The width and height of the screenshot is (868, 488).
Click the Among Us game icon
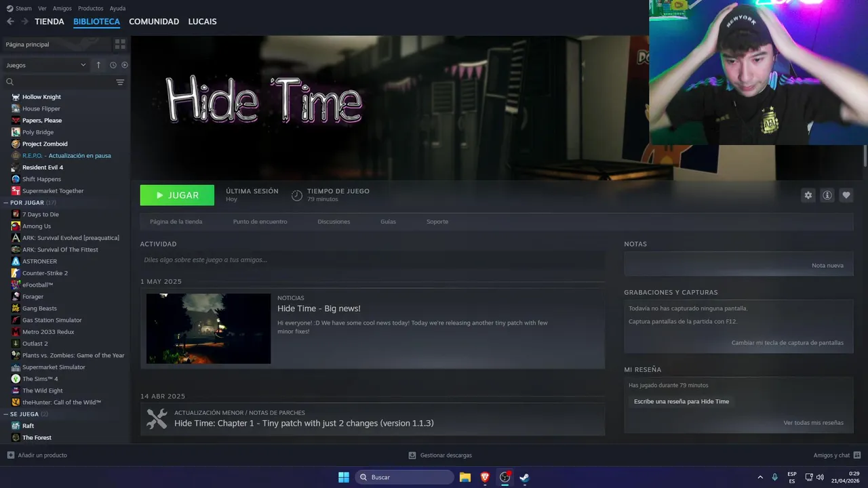[x=16, y=226]
